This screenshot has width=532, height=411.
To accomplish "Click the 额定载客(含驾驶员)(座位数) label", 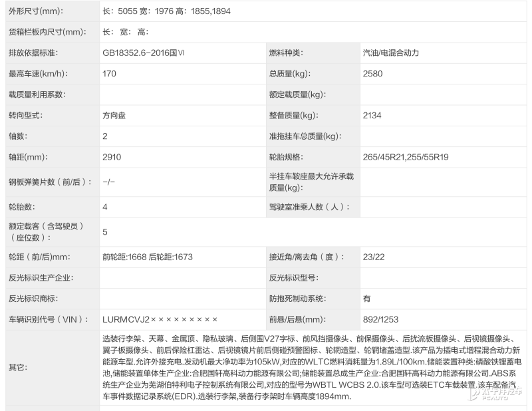I will pos(46,232).
